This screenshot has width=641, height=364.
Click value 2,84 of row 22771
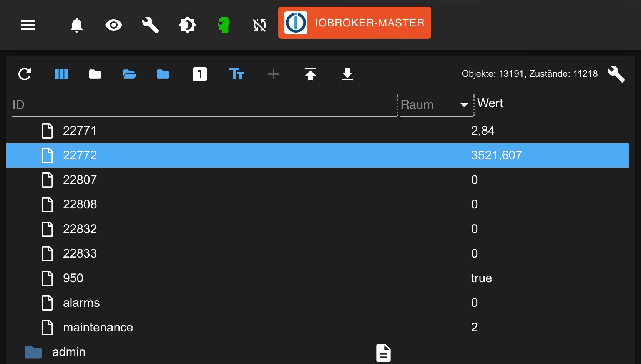click(483, 131)
